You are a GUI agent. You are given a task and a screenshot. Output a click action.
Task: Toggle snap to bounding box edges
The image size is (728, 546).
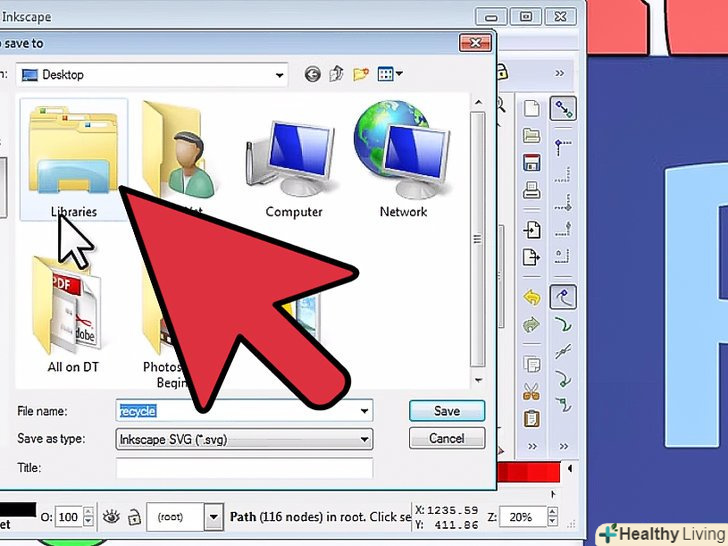pyautogui.click(x=563, y=175)
